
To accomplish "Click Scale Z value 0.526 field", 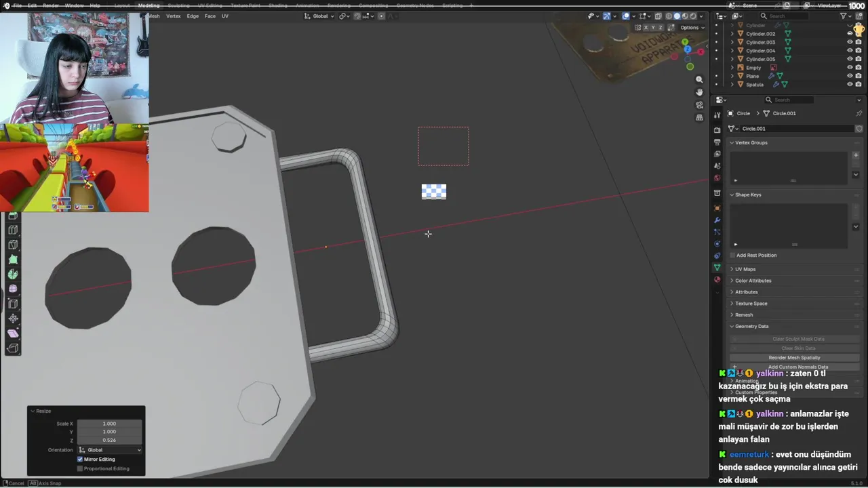I will coord(109,440).
